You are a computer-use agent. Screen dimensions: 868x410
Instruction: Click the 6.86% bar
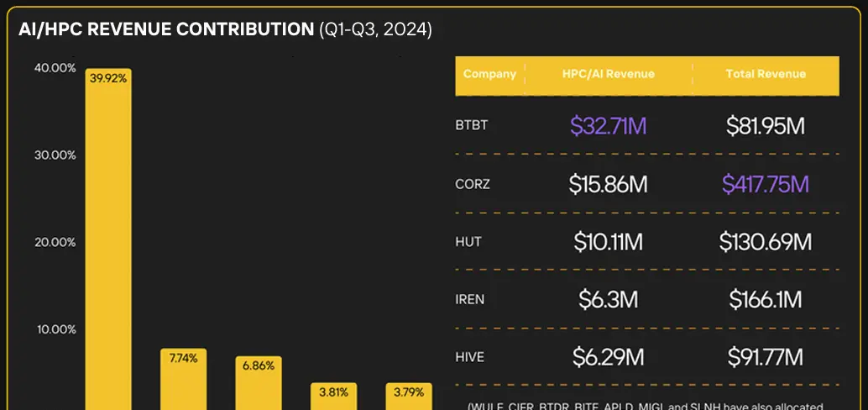(x=259, y=384)
